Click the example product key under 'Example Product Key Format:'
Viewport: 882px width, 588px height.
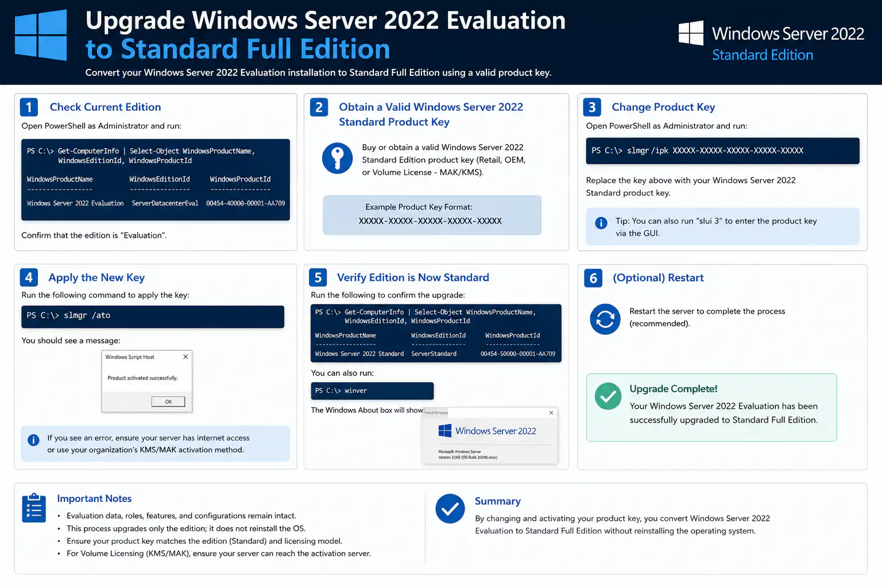430,221
